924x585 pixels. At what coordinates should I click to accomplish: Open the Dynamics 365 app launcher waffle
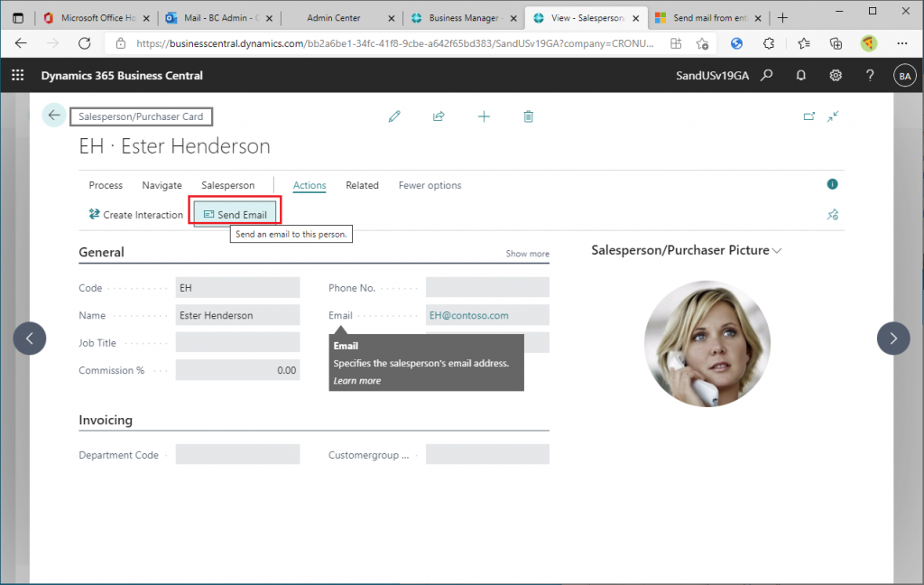tap(18, 75)
